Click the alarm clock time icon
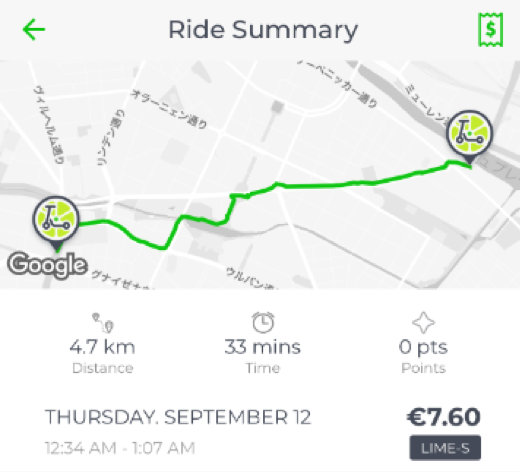The height and width of the screenshot is (472, 520). 263,322
